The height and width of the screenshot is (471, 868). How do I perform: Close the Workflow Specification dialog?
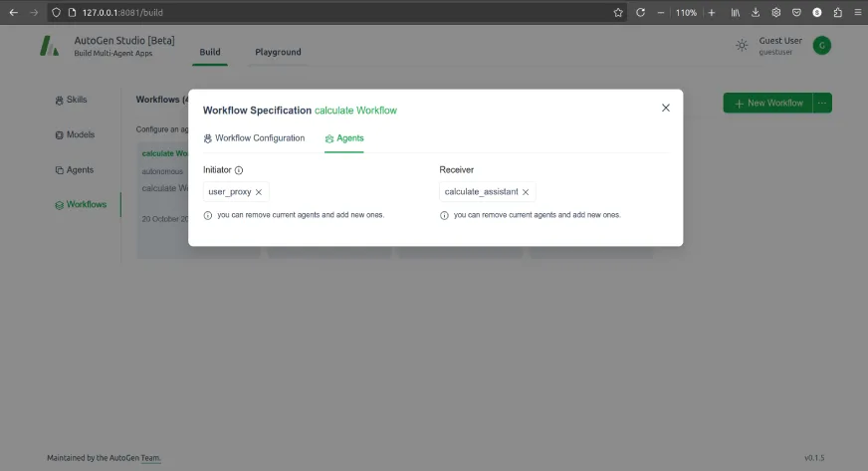click(x=665, y=108)
